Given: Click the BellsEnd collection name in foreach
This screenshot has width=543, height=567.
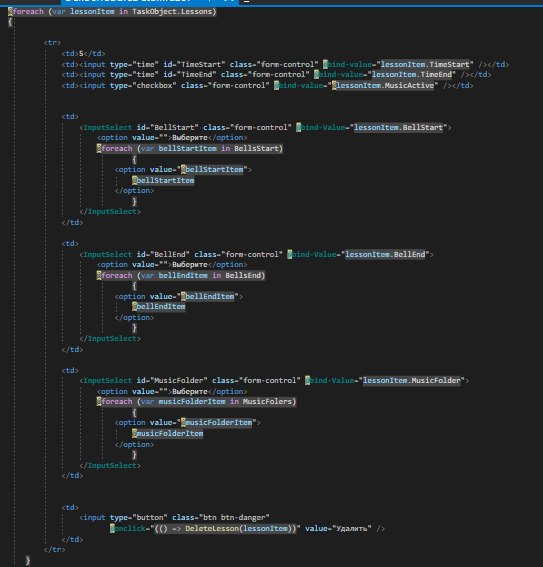Looking at the screenshot, I should coord(243,275).
